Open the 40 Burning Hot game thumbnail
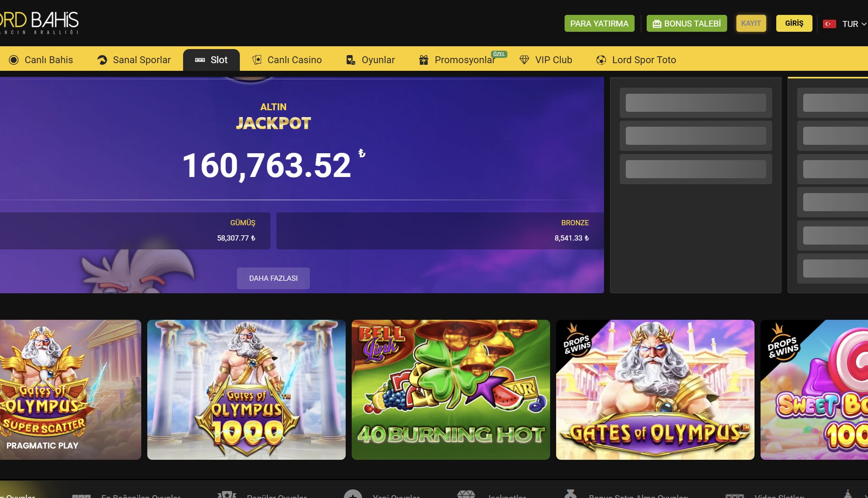 pos(451,389)
